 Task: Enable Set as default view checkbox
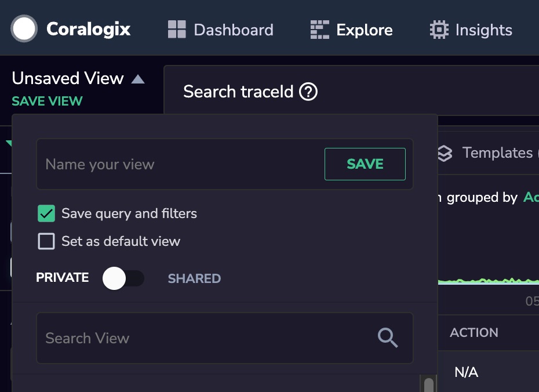(46, 241)
